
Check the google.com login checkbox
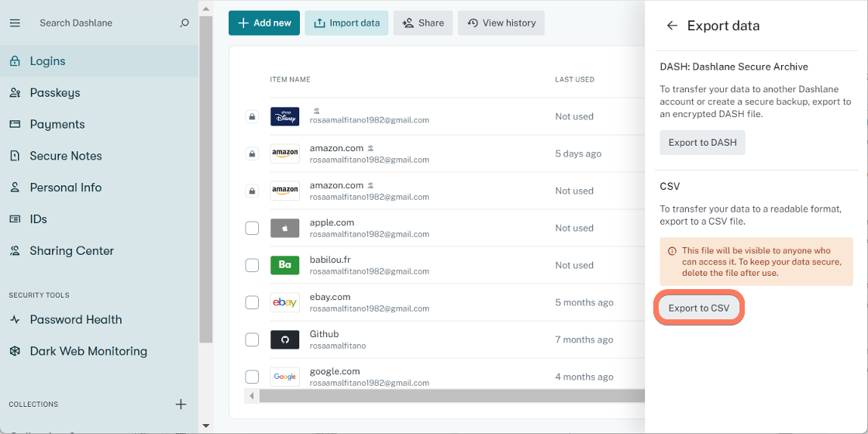pyautogui.click(x=252, y=377)
